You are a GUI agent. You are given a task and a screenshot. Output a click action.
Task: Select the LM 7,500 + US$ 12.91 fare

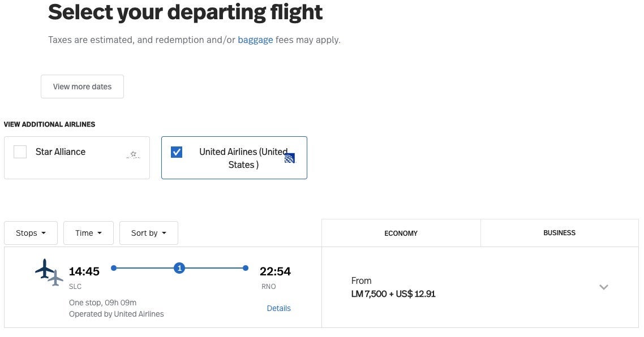point(393,294)
